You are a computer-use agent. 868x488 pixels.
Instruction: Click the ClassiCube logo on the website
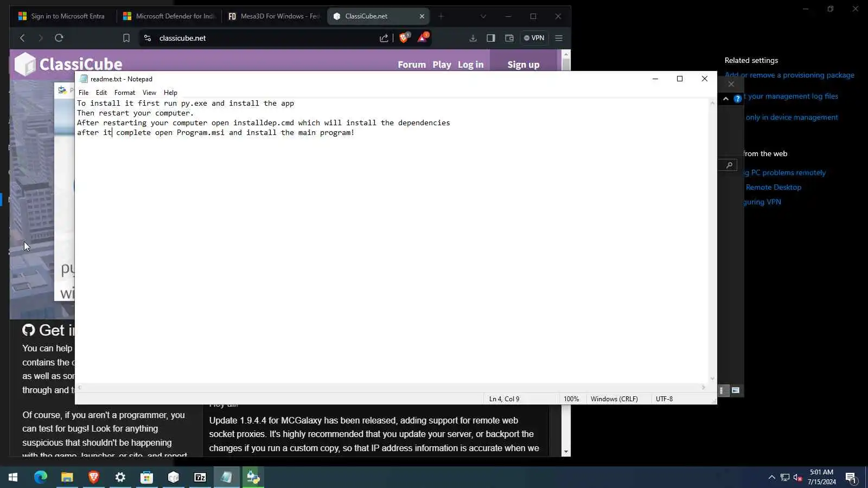click(x=68, y=64)
